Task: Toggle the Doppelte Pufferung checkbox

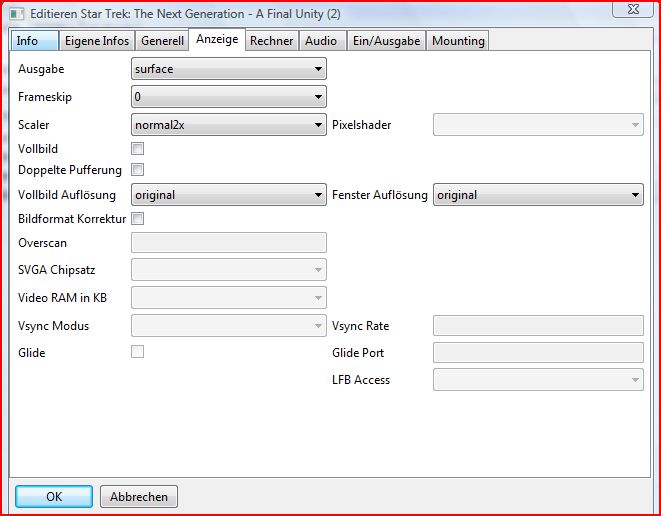Action: point(138,170)
